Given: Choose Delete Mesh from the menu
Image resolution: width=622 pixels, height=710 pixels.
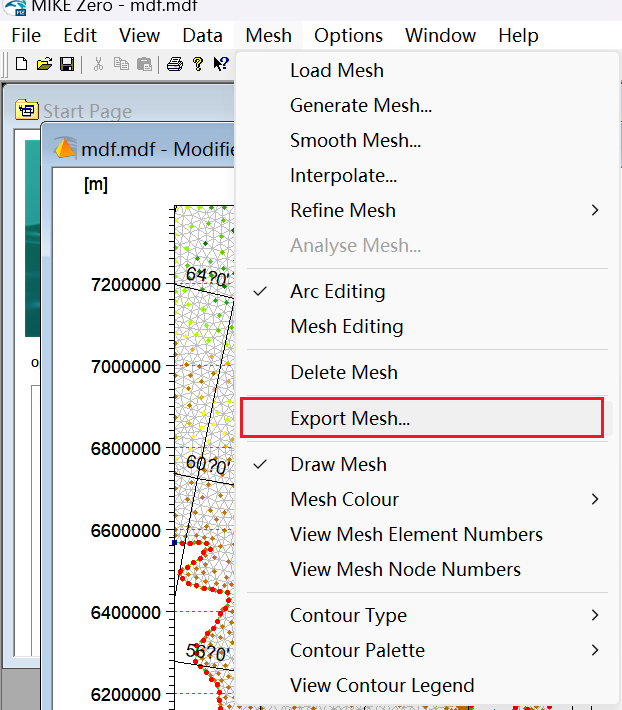Looking at the screenshot, I should click(427, 372).
